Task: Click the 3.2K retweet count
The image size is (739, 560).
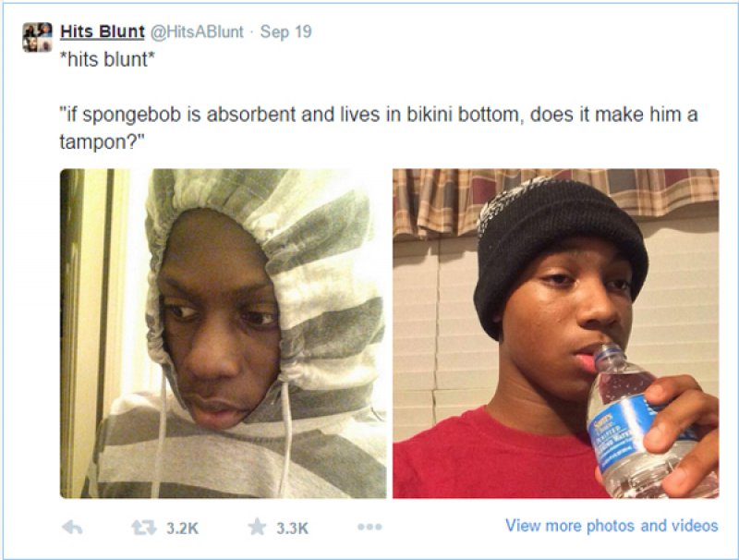Action: click(x=182, y=528)
